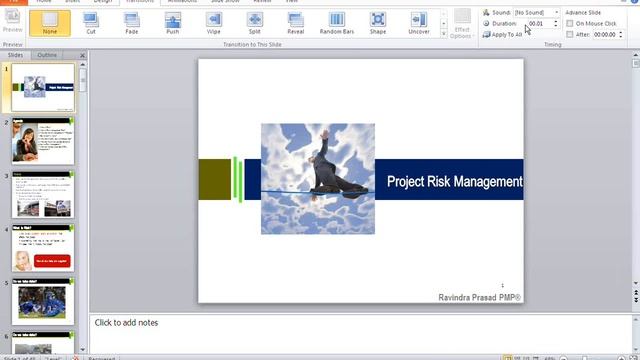
Task: Click main editor scrollbar down arrow
Action: pyautogui.click(x=636, y=283)
